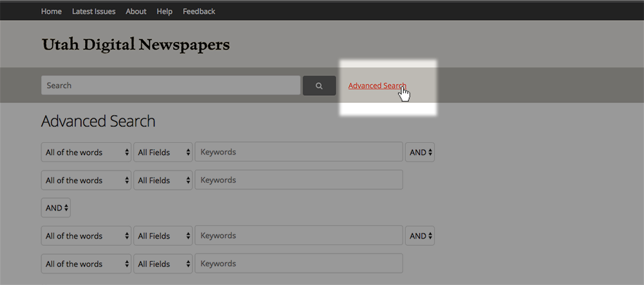Click the Advanced Search link

tap(377, 86)
